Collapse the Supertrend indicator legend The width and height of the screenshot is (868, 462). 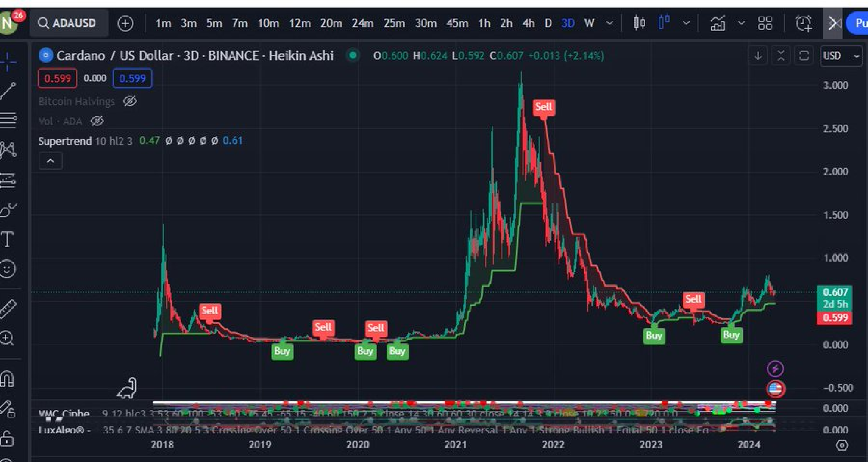click(x=50, y=161)
